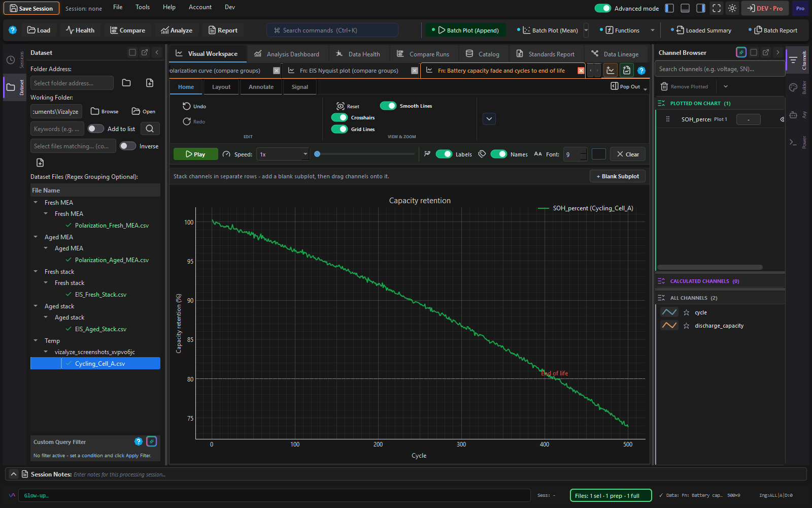The image size is (812, 508).
Task: Toggle Advanced mode switch
Action: pos(603,8)
